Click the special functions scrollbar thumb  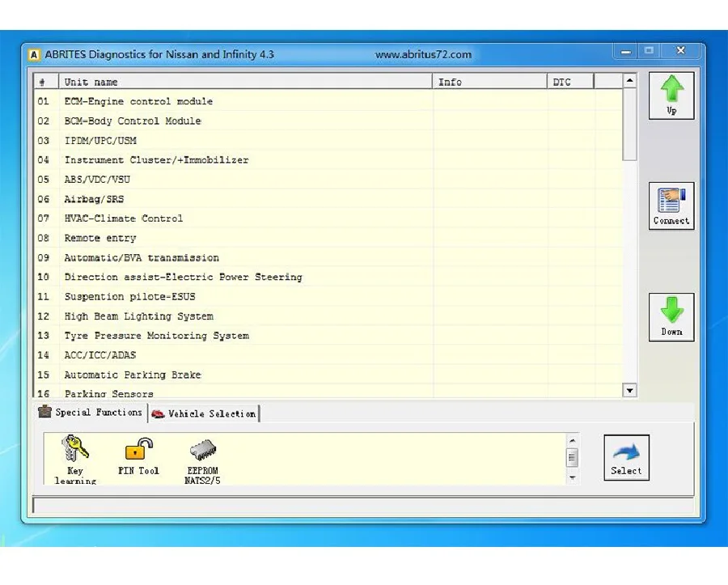573,458
